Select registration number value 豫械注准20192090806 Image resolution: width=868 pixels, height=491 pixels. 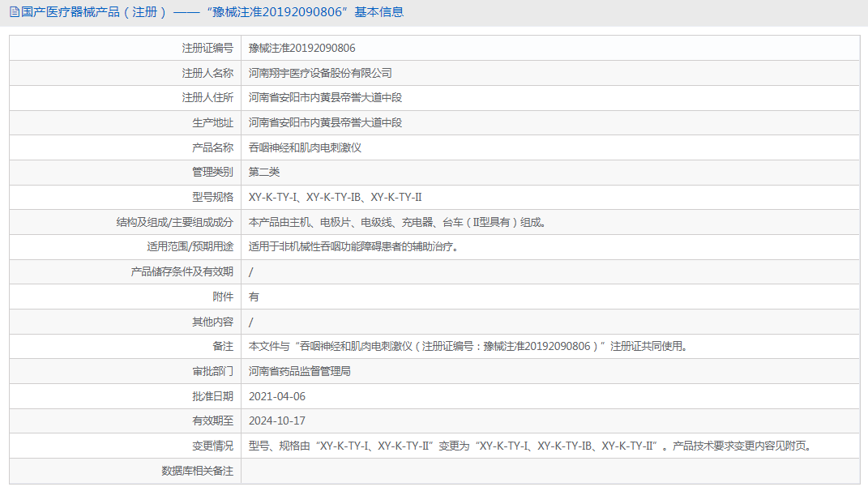click(301, 48)
